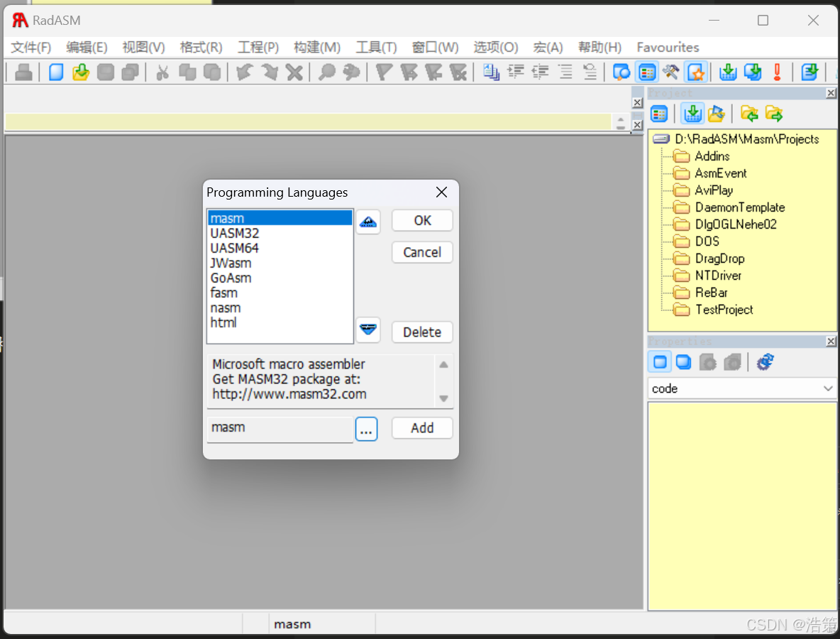
Task: Open the 工具(T) menu
Action: pos(376,47)
